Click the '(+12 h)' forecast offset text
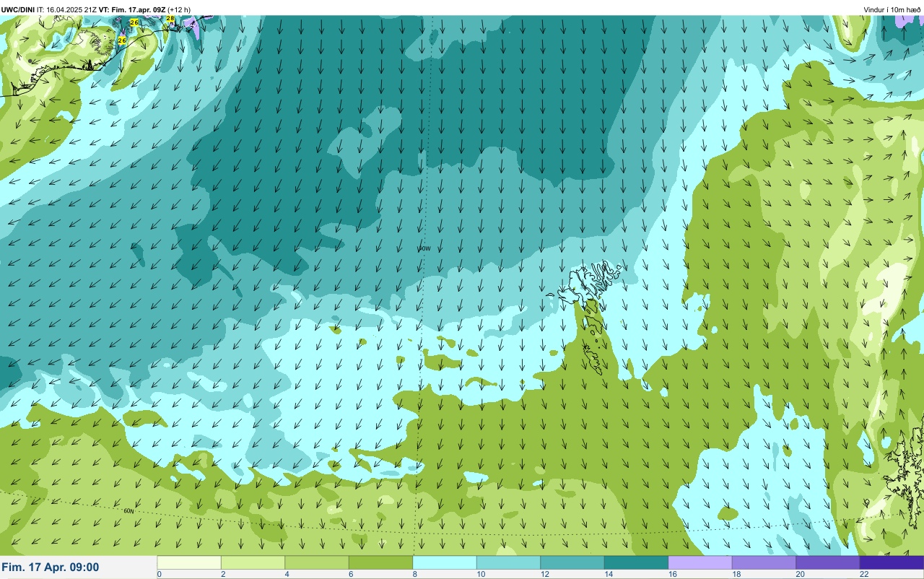This screenshot has height=579, width=924. click(179, 9)
